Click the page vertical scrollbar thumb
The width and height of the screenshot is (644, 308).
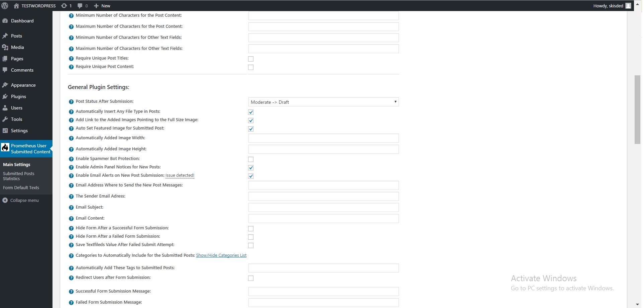pos(637,109)
